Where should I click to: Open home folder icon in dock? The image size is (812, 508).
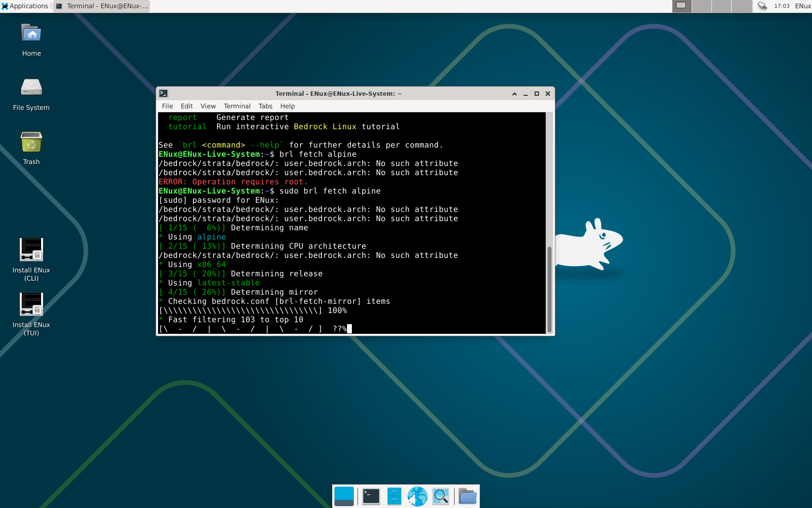pyautogui.click(x=467, y=496)
